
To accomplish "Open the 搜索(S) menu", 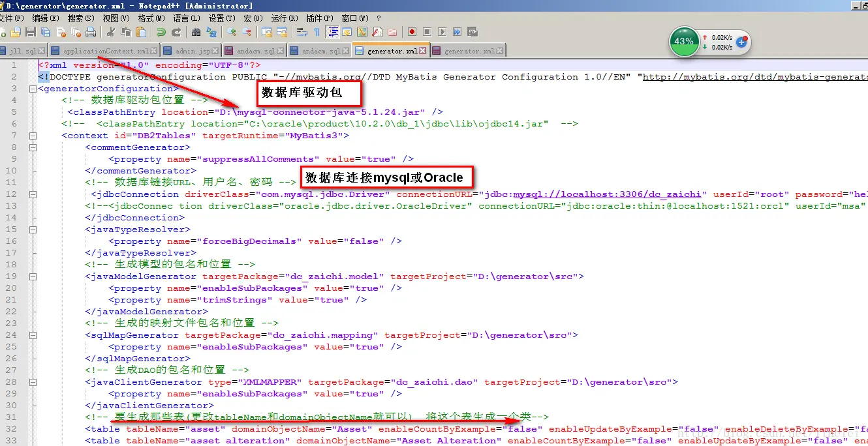I will point(81,18).
